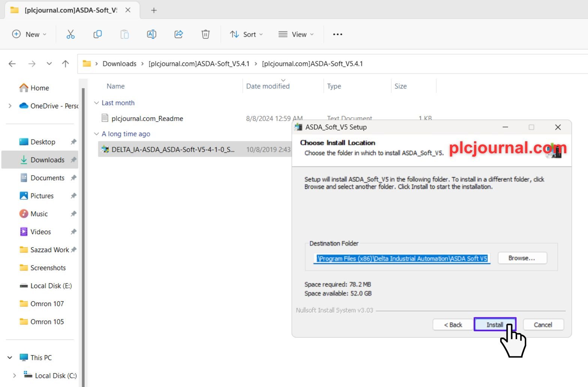Screen dimensions: 588x387
Task: Open the New item dropdown
Action: [29, 34]
